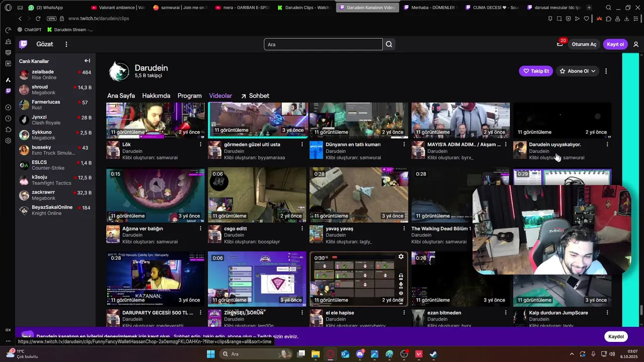Open the three-dot menu next to Gözat
The width and height of the screenshot is (644, 362).
66,44
